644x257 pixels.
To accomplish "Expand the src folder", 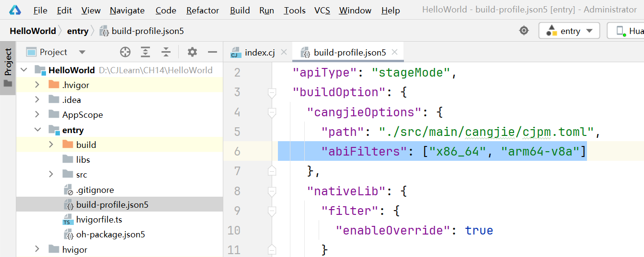I will pyautogui.click(x=51, y=175).
